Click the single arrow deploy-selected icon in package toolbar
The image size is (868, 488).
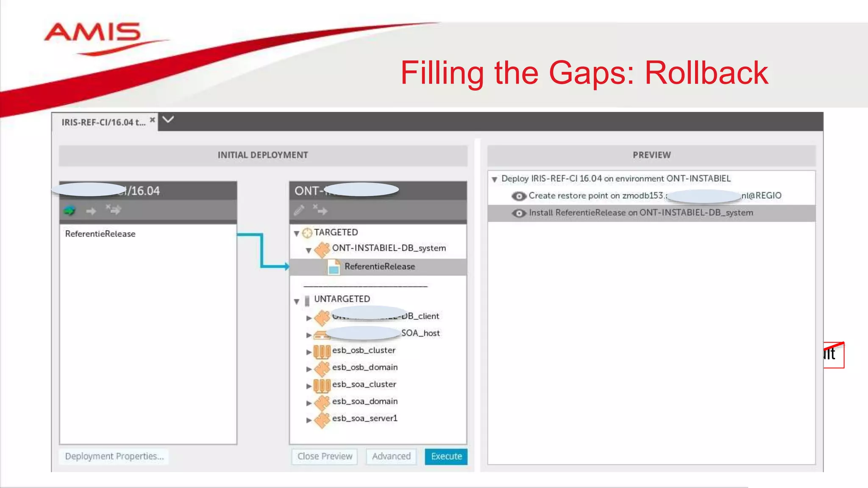point(91,211)
